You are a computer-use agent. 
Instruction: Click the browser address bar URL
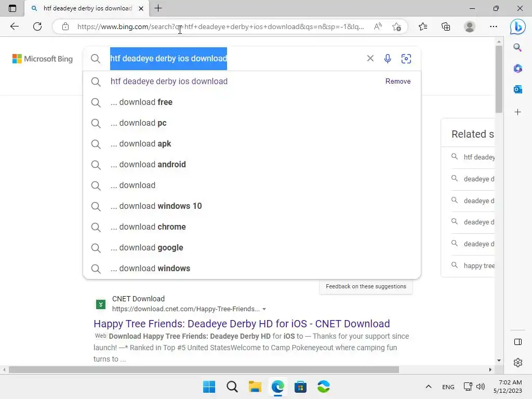(x=220, y=26)
